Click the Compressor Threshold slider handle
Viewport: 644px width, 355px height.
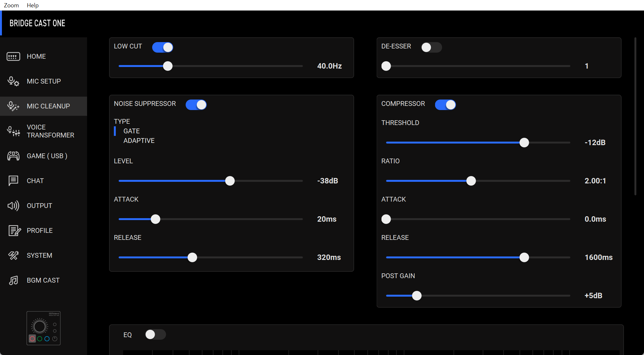tap(524, 143)
